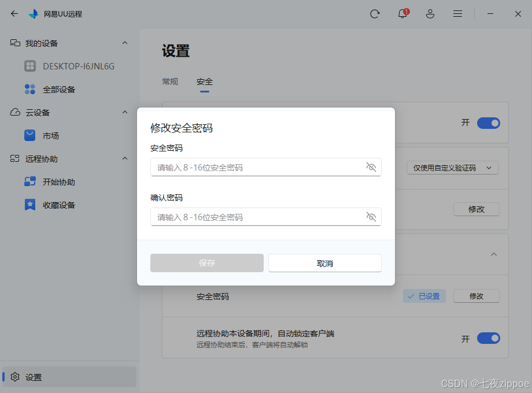This screenshot has height=393, width=532.
Task: Open the user account icon
Action: 430,14
